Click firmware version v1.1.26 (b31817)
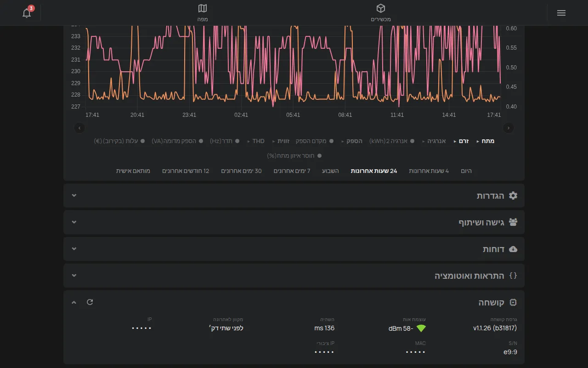Image resolution: width=588 pixels, height=368 pixels. coord(495,328)
